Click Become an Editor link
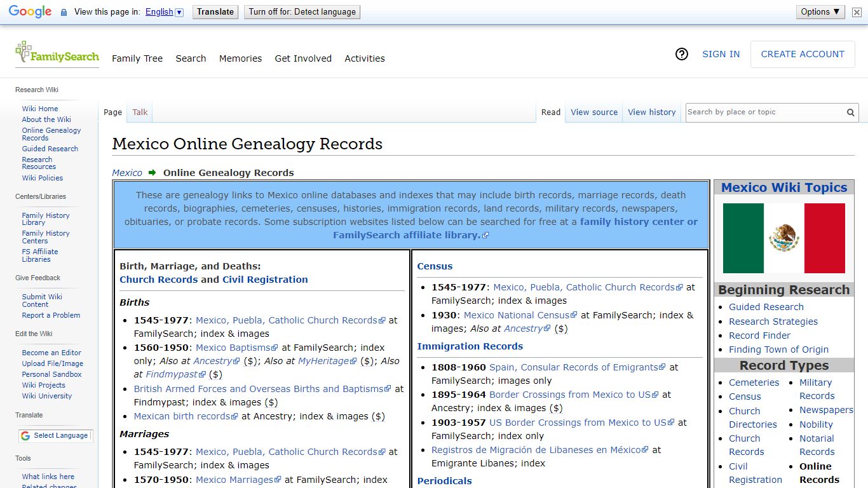The image size is (868, 488). tap(51, 353)
